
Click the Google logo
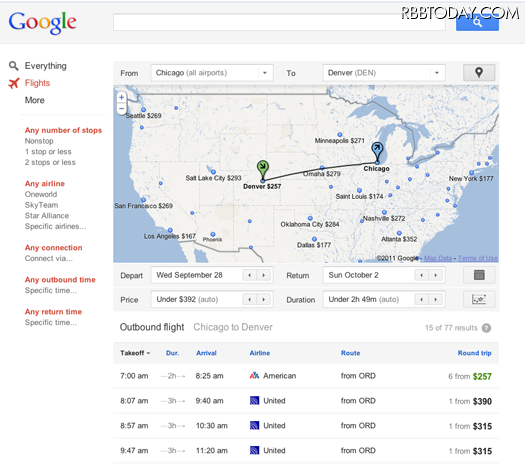coord(43,22)
